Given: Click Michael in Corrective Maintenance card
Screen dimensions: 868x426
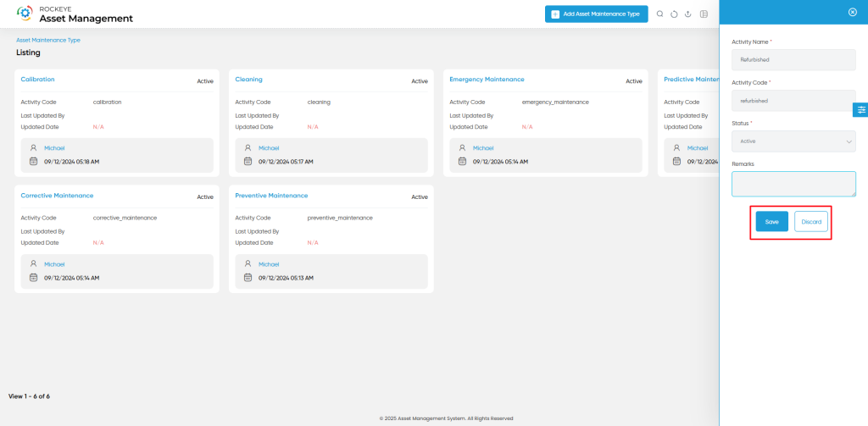Looking at the screenshot, I should (54, 264).
